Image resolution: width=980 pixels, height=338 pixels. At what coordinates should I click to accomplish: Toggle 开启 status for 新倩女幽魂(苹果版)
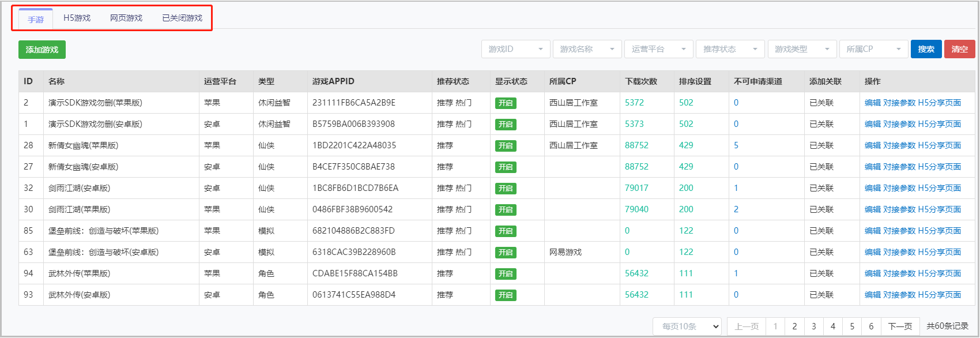(x=506, y=146)
